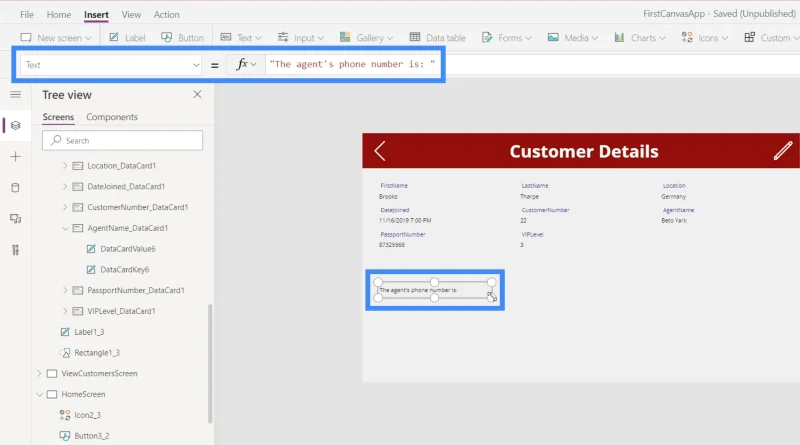Expand Location_DataCard1 node
The width and height of the screenshot is (800, 445).
click(x=65, y=165)
